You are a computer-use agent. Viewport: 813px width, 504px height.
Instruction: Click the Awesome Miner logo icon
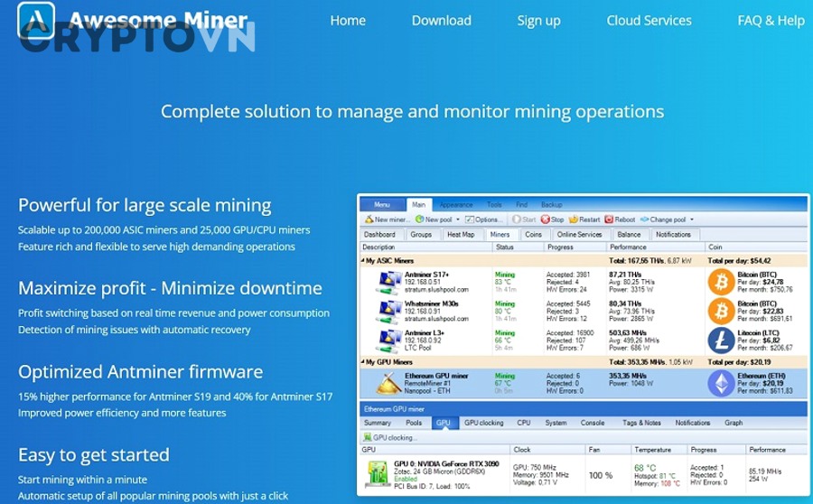coord(36,20)
